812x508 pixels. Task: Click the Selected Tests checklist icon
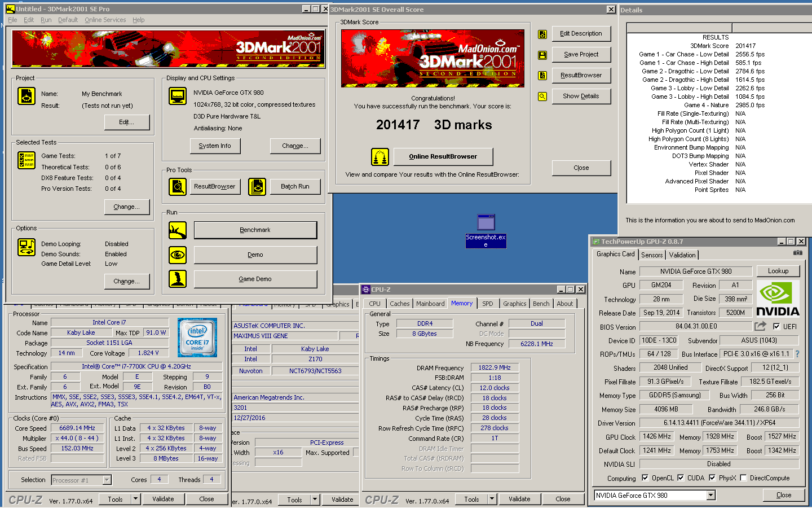click(x=27, y=160)
